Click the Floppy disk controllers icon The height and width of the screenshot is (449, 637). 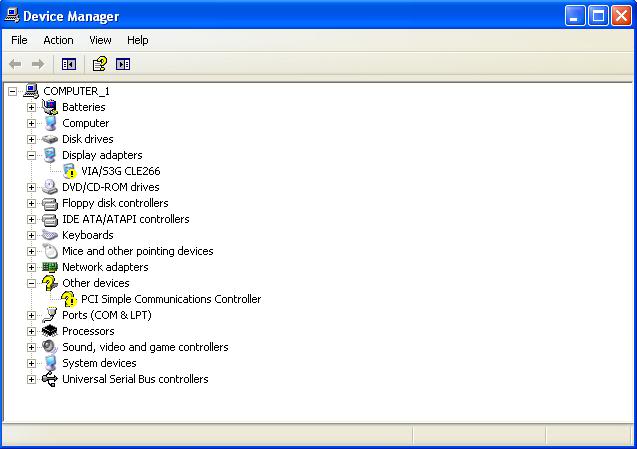pyautogui.click(x=50, y=203)
